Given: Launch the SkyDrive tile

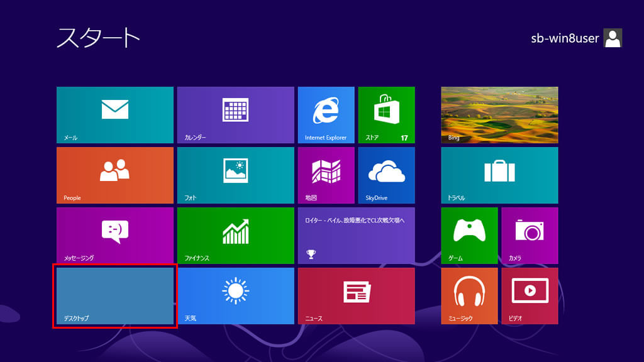Looking at the screenshot, I should pyautogui.click(x=386, y=175).
